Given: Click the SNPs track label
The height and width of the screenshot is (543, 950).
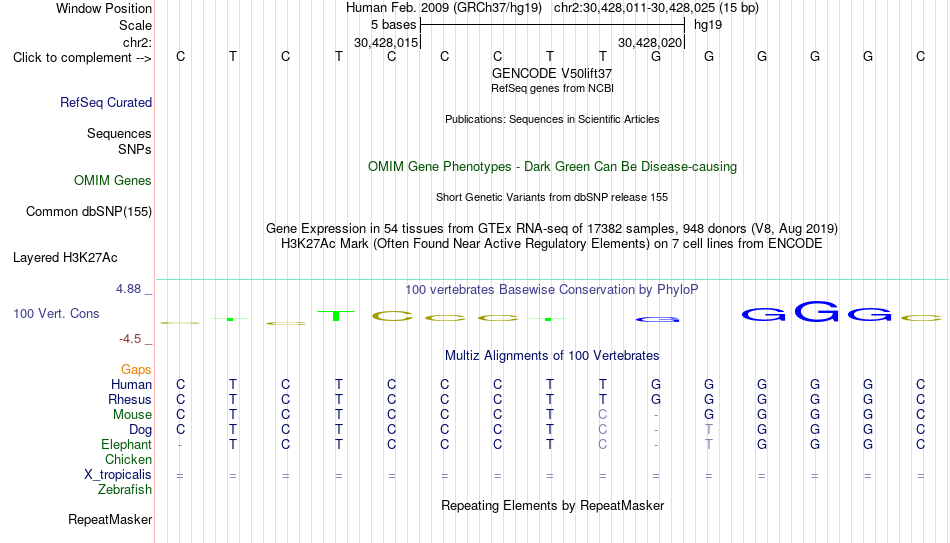Looking at the screenshot, I should pyautogui.click(x=135, y=149).
